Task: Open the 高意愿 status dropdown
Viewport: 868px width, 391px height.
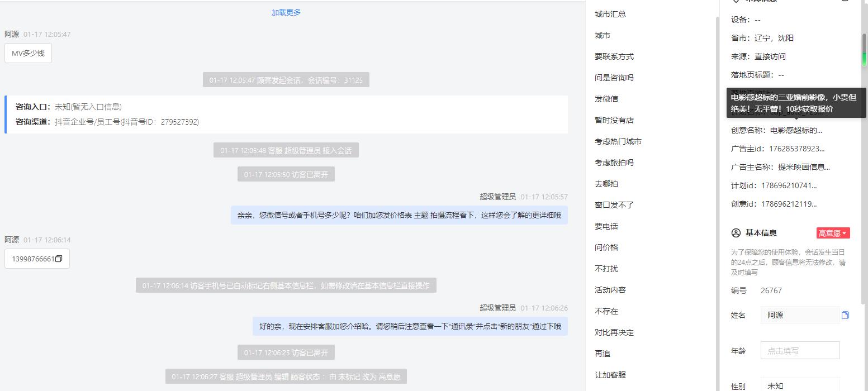Action: [833, 233]
